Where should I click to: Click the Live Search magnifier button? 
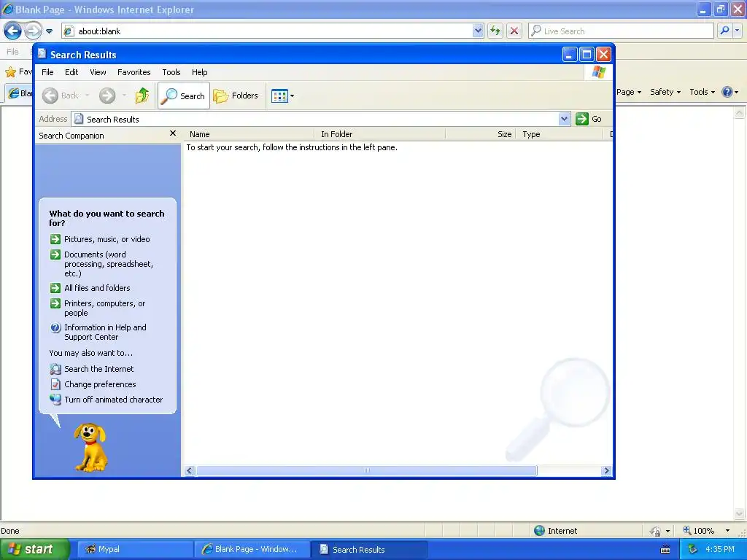(x=724, y=31)
